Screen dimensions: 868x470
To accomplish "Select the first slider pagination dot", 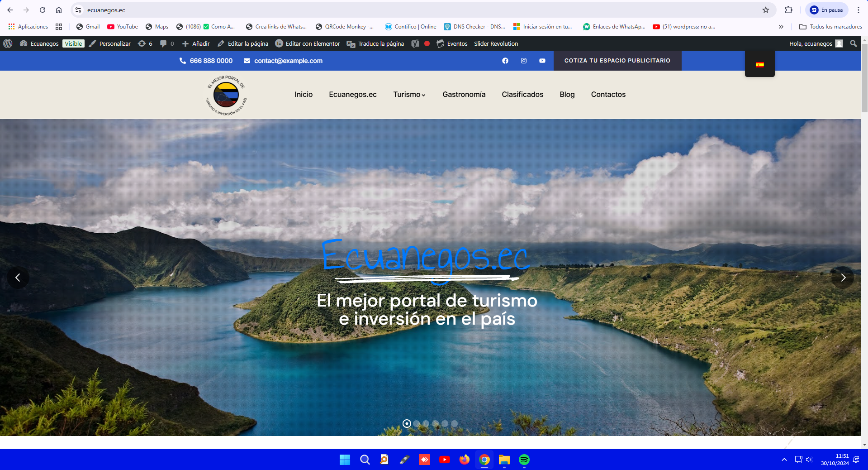I will 407,423.
